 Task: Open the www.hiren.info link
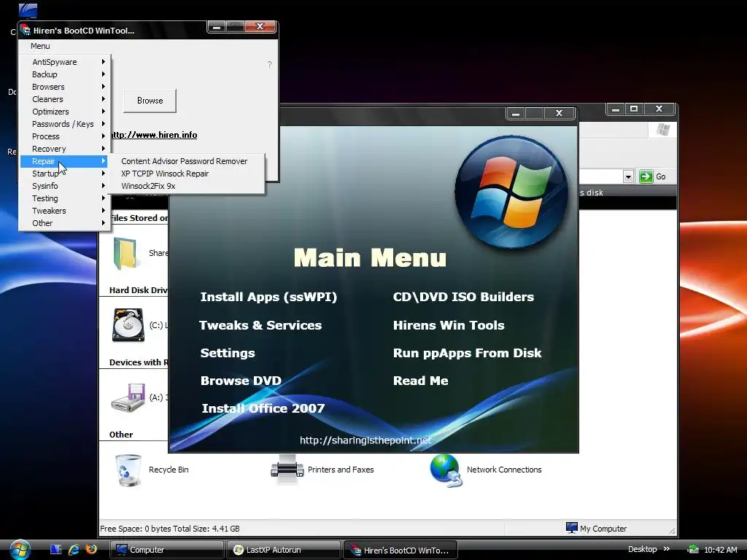[x=154, y=135]
